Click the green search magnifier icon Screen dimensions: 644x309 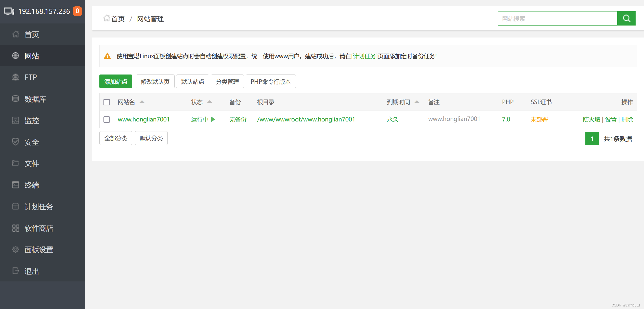pos(626,18)
